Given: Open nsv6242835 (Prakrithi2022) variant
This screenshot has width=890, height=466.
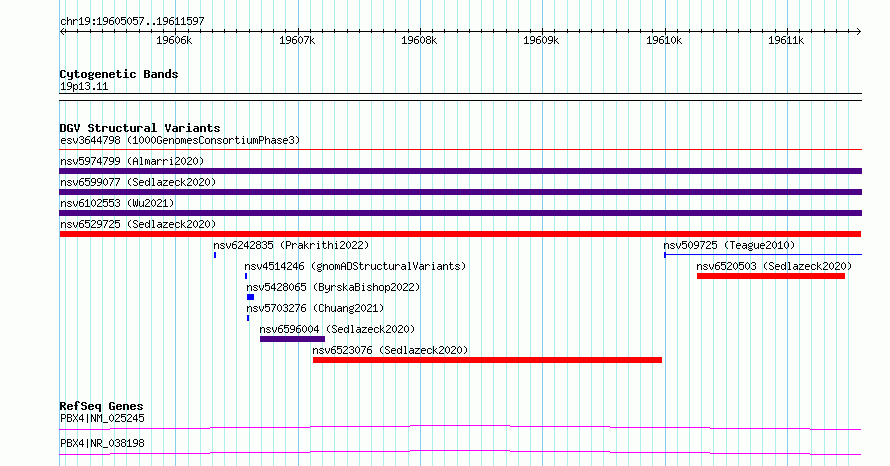Looking at the screenshot, I should click(291, 245).
